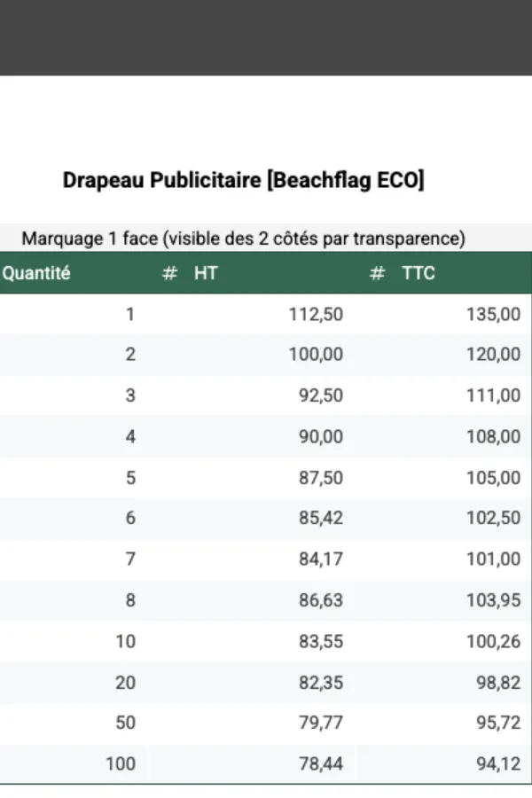Select the Drapeau Publicitaire [Beachflag ECO] title

244,181
